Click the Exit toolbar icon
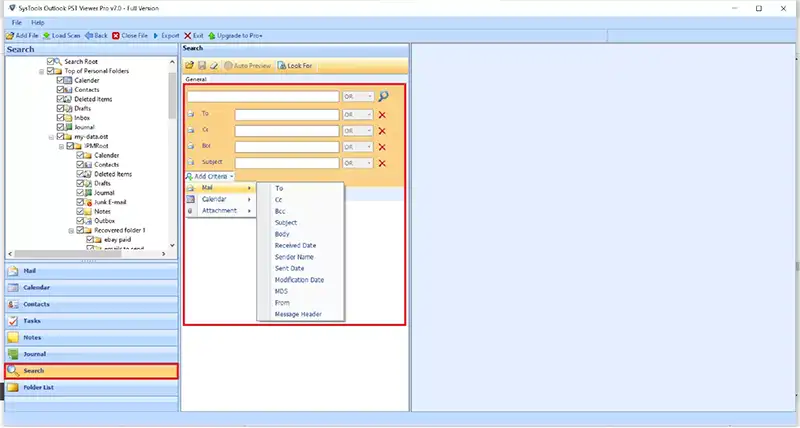800x428 pixels. click(188, 36)
